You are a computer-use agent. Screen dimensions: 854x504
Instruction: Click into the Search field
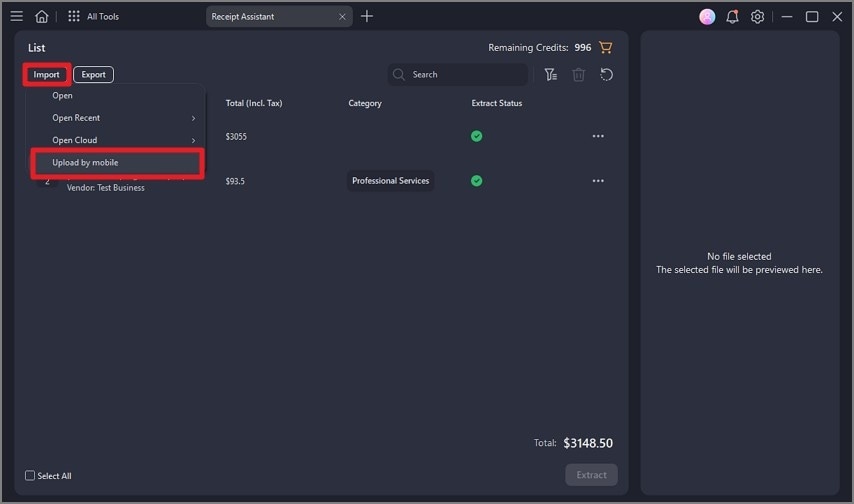458,75
